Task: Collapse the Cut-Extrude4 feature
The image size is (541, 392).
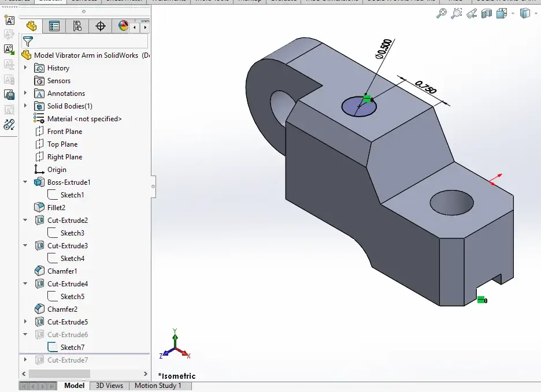Action: pos(25,283)
